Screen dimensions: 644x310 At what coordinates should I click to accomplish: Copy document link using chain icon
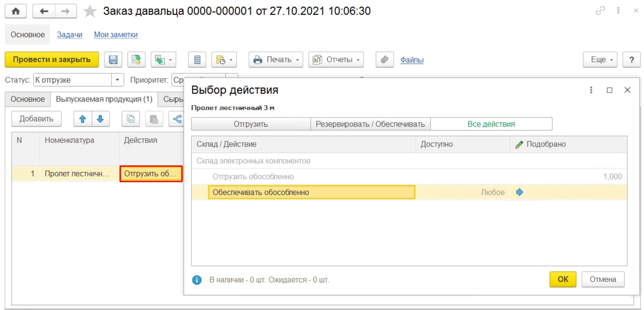[x=600, y=11]
